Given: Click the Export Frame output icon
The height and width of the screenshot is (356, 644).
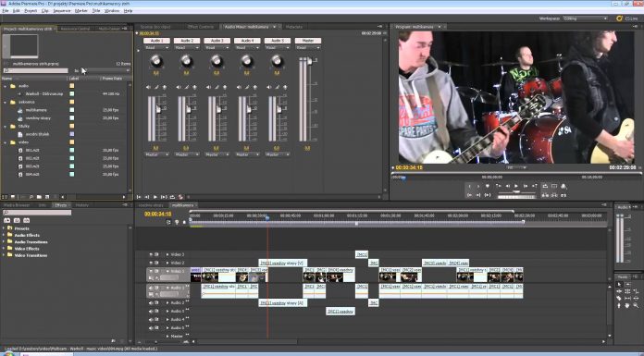Looking at the screenshot, I should [563, 195].
